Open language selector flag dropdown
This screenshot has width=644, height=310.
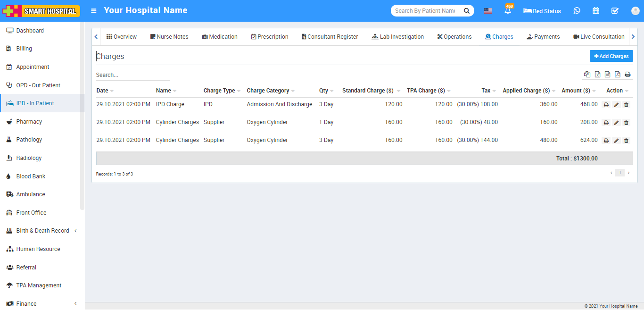point(488,11)
